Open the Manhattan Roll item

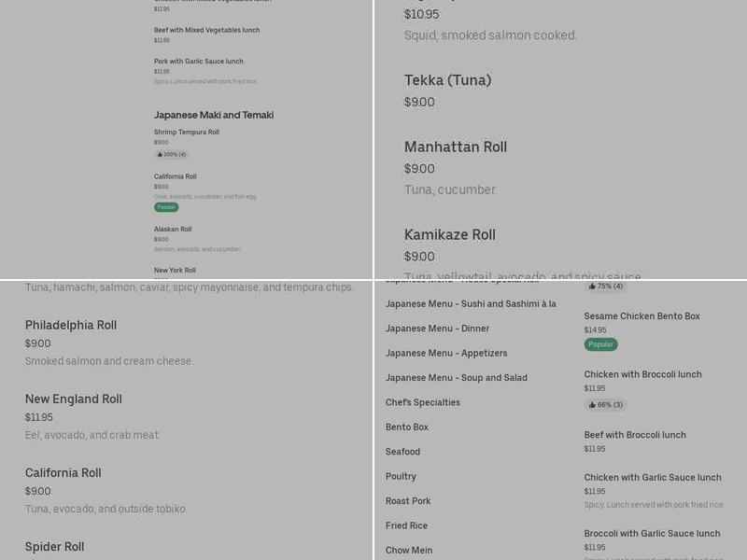pyautogui.click(x=456, y=147)
